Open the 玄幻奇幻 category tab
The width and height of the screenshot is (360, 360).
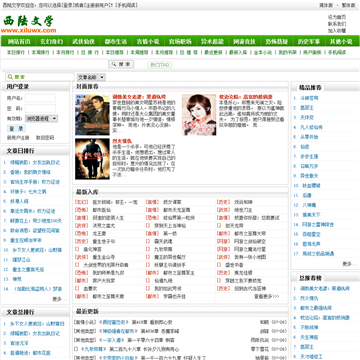click(52, 41)
